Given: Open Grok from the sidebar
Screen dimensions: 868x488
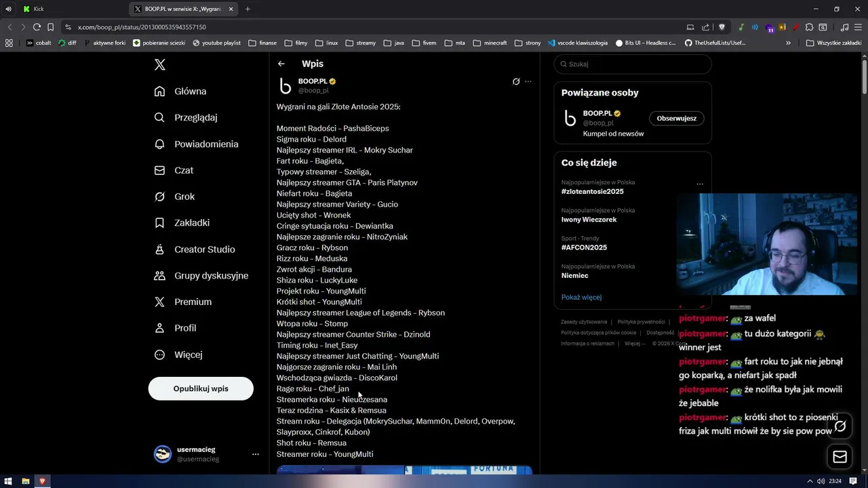Looking at the screenshot, I should [175, 197].
